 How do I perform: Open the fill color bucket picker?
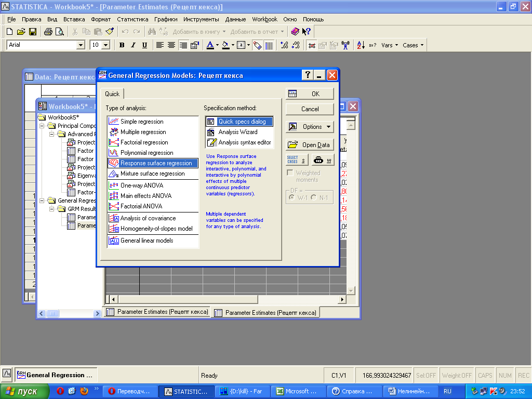(226, 45)
